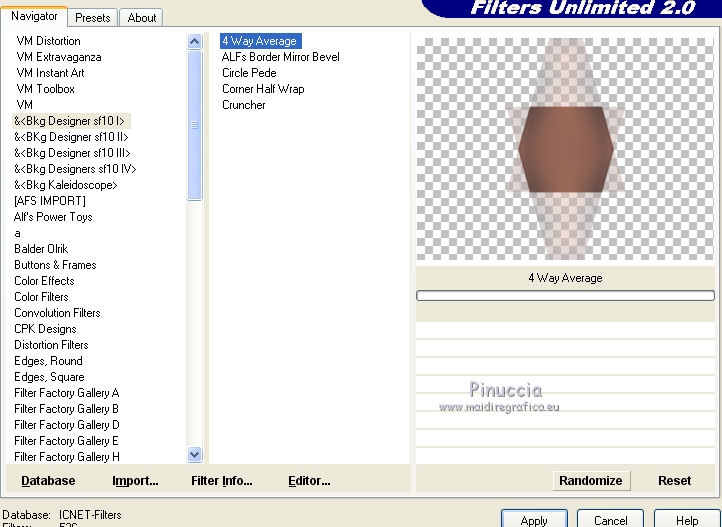722x527 pixels.
Task: Choose the 4 Way Average filter
Action: (x=261, y=41)
